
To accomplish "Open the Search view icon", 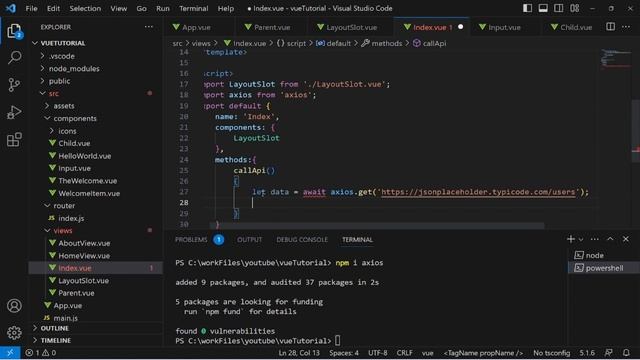I will (x=14, y=58).
